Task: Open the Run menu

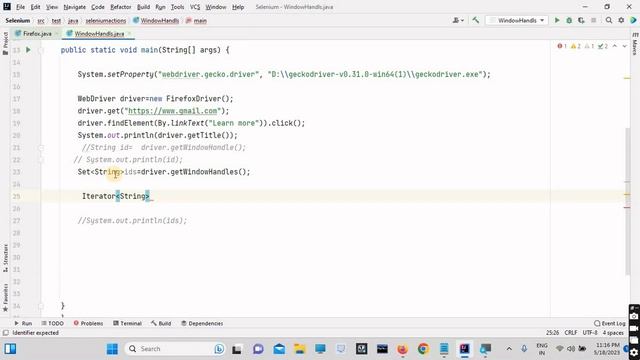Action: 160,7
